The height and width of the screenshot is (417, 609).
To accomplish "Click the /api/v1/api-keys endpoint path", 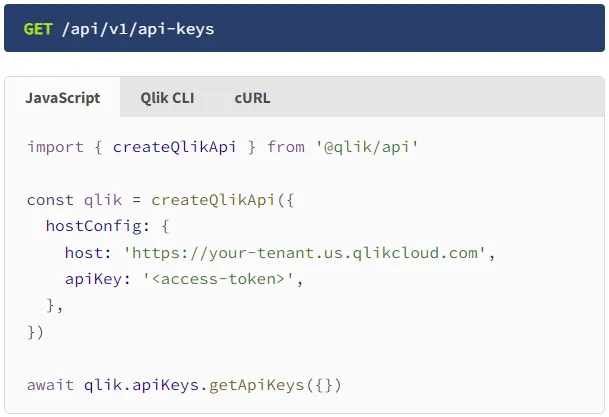I will pyautogui.click(x=138, y=29).
